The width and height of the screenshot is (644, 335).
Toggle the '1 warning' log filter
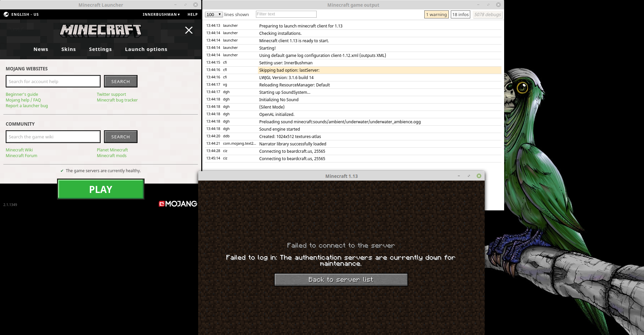coord(436,14)
